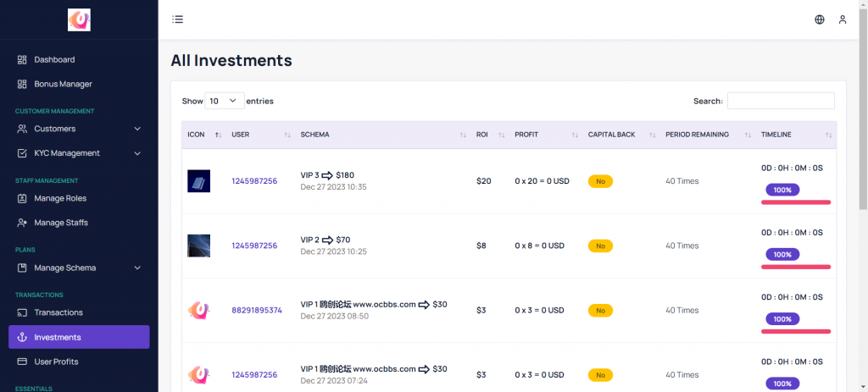This screenshot has width=868, height=392.
Task: Open the Show entries dropdown
Action: [x=224, y=101]
